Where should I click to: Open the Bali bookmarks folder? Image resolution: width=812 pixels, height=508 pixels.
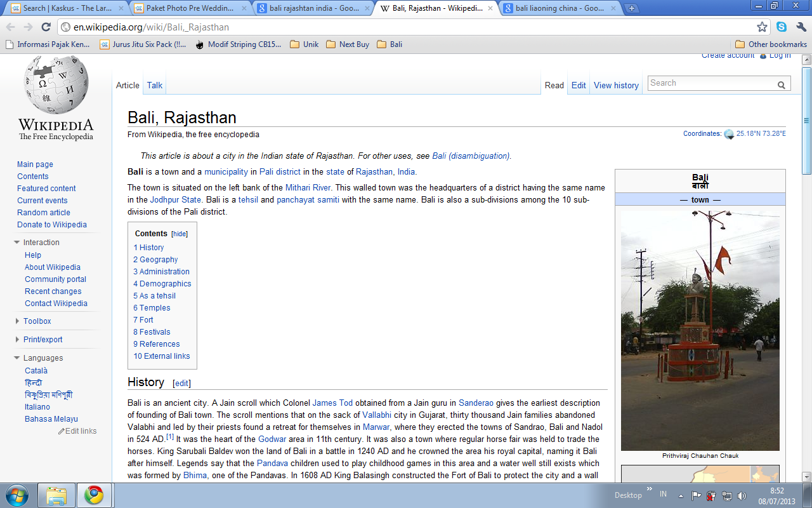point(390,44)
